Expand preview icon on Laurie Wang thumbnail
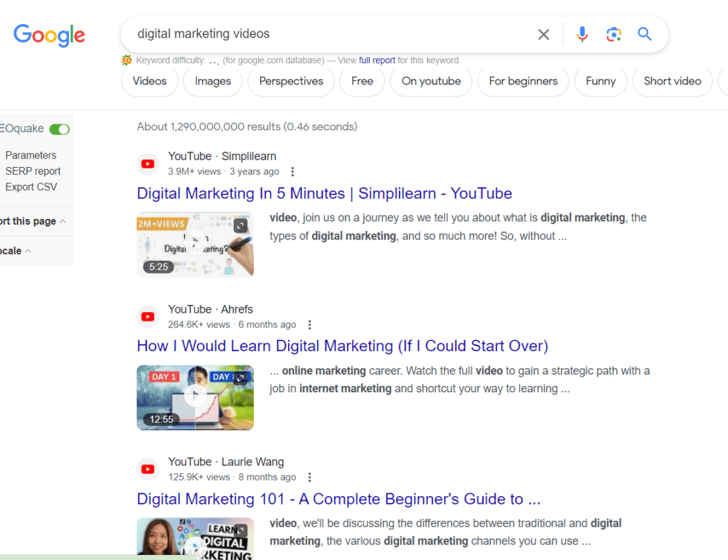 [240, 530]
